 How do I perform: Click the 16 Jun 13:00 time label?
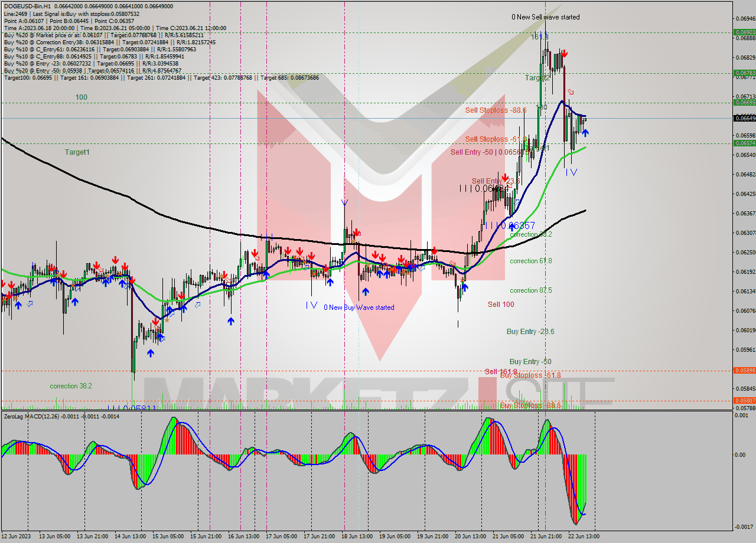click(243, 537)
